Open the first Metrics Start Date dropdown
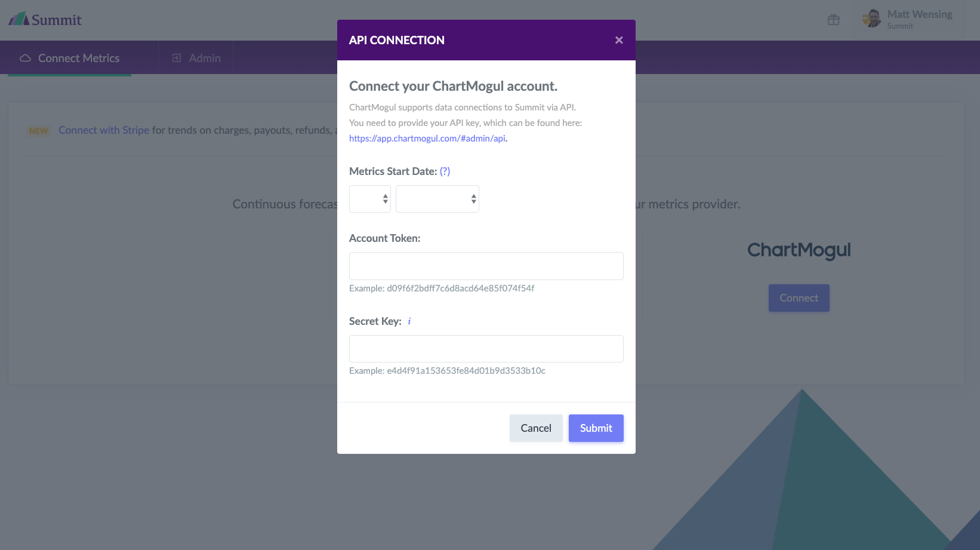980x550 pixels. point(370,199)
